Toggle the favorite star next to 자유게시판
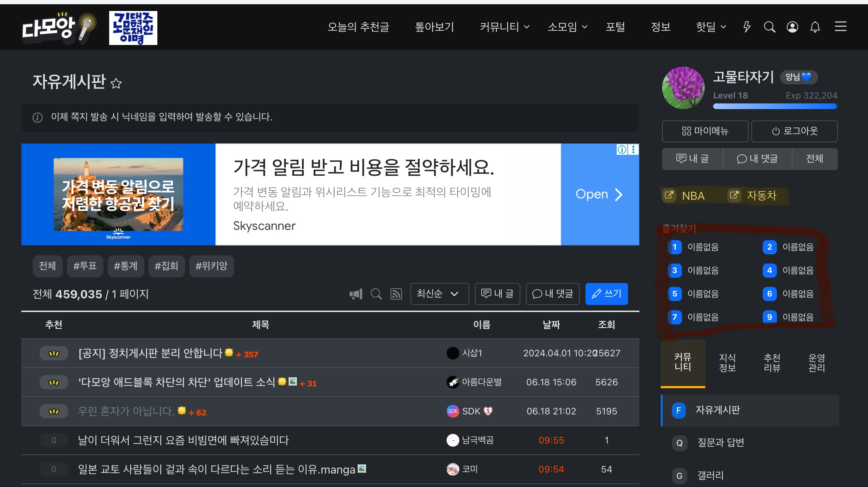Viewport: 868px width, 487px height. pos(116,83)
